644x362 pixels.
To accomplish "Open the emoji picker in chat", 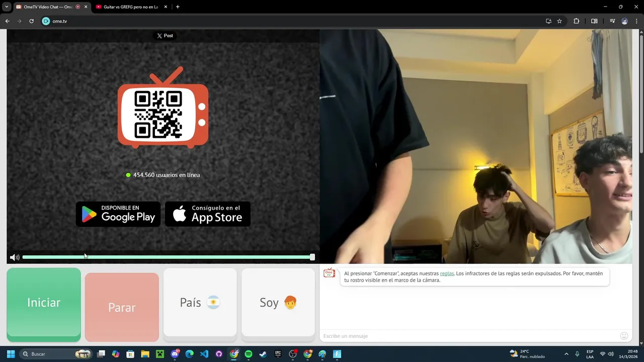I will point(624,336).
